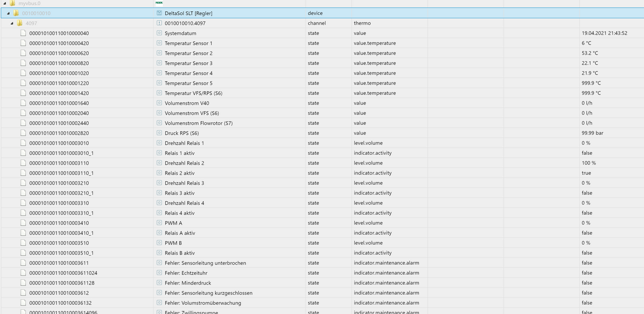Screen dimensions: 644x314
Task: Click the state icon beside Relais B aktiv
Action: coord(159,253)
